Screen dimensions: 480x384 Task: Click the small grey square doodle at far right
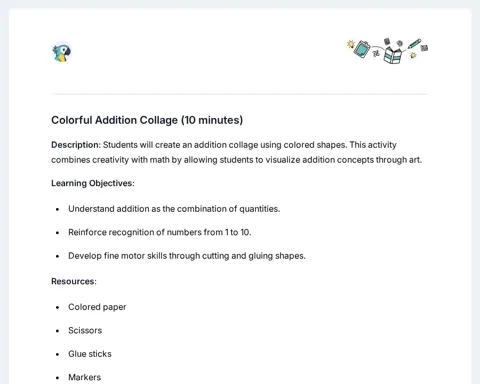point(424,48)
